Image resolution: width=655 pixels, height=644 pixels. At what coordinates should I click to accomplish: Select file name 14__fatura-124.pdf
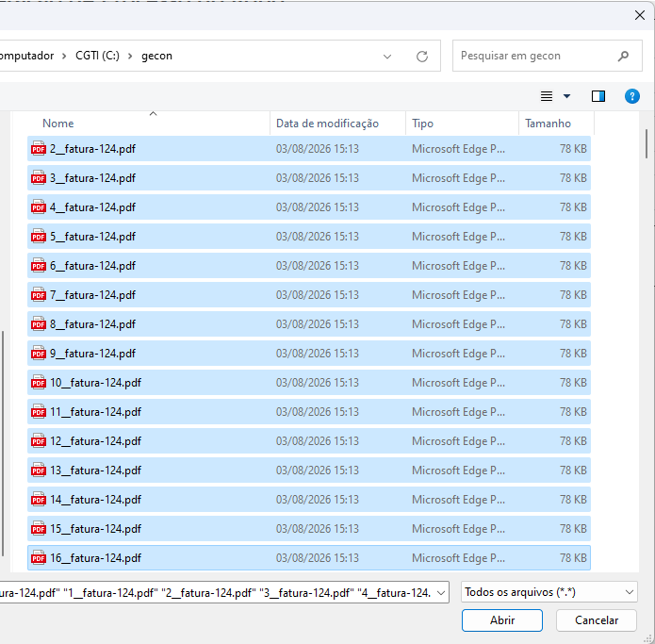pyautogui.click(x=96, y=500)
